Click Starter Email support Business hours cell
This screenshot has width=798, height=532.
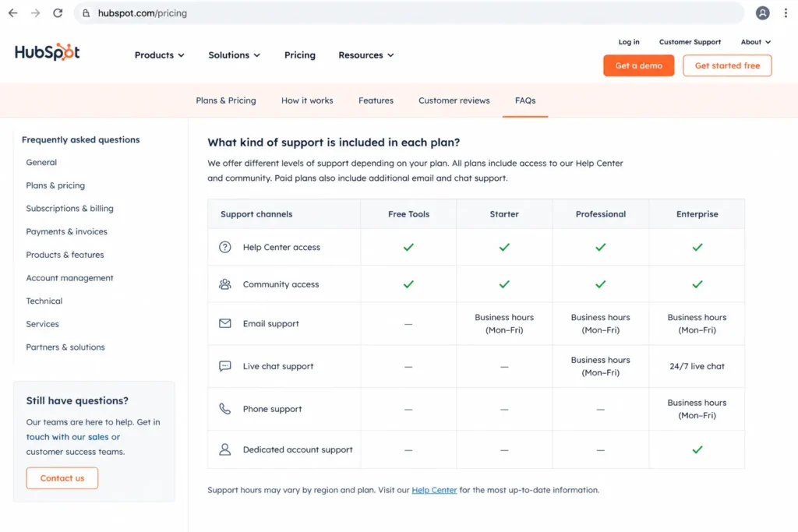click(504, 323)
